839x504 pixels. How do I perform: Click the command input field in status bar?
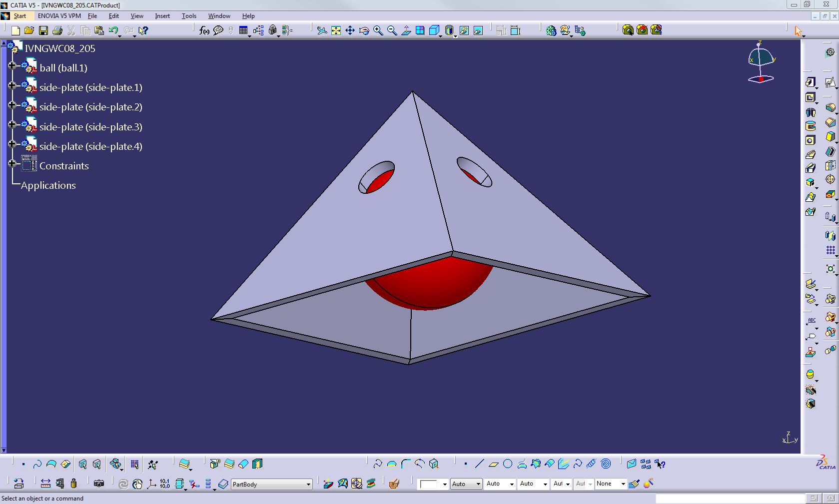click(x=730, y=499)
